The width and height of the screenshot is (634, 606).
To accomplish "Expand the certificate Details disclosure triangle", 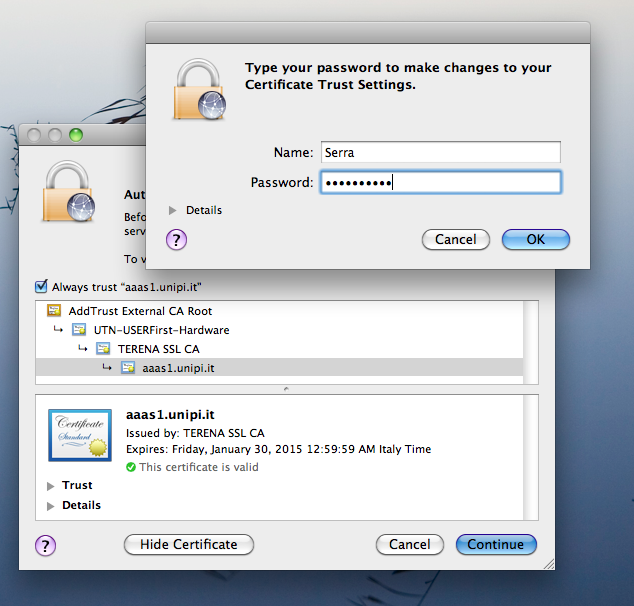I will coord(51,506).
